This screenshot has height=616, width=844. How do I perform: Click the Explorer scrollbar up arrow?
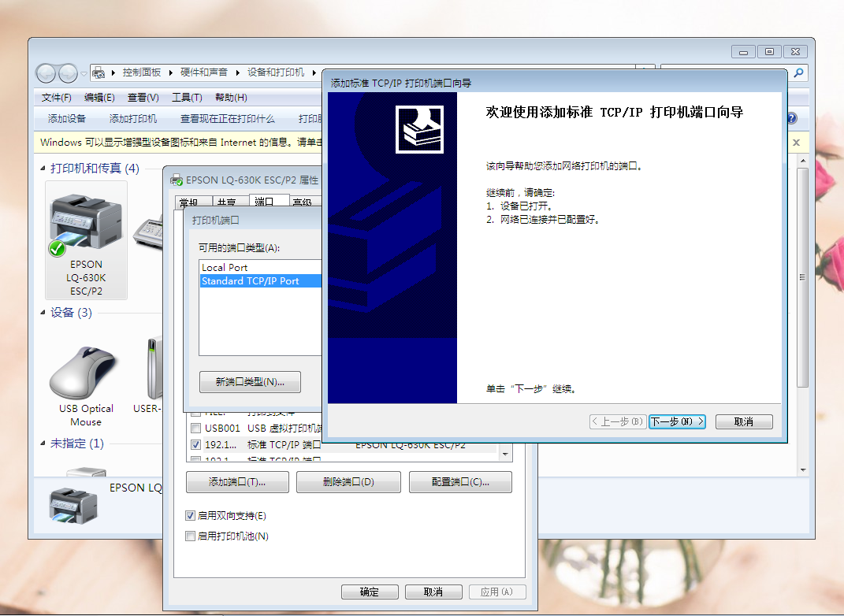pos(802,161)
